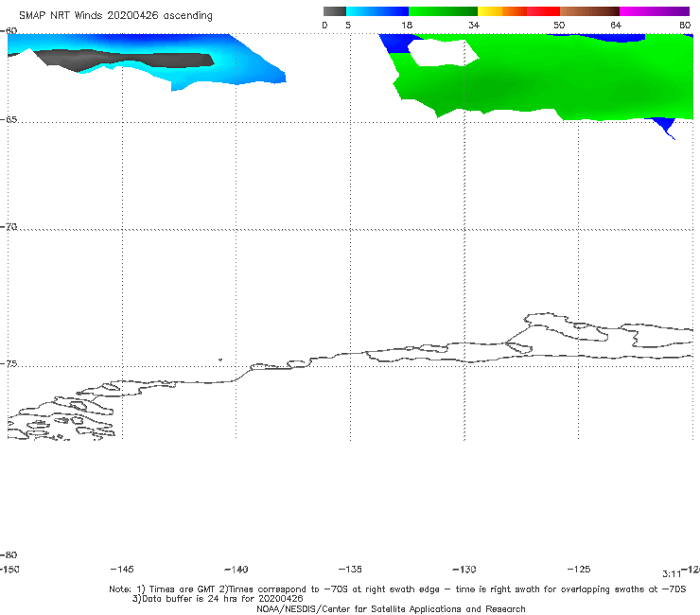Click the NOAA/NESDIS credit line
The height and width of the screenshot is (615, 700).
tap(391, 608)
